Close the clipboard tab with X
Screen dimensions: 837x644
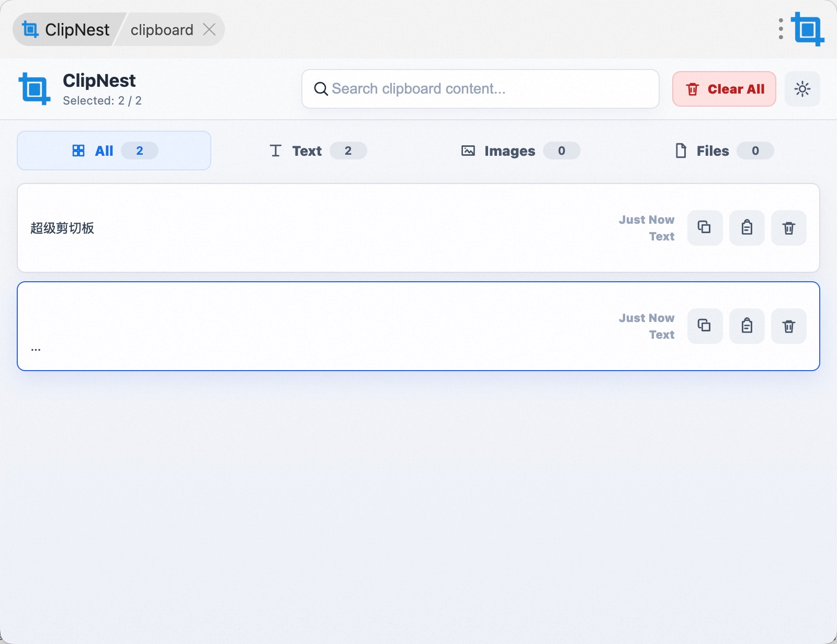click(x=209, y=29)
